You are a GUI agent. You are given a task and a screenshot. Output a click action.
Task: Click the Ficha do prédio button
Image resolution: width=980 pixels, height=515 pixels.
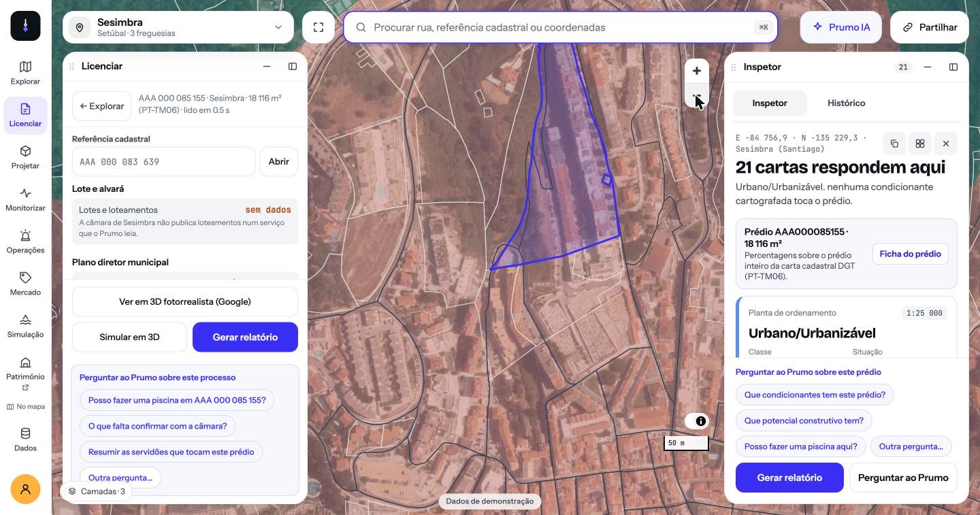pos(910,254)
